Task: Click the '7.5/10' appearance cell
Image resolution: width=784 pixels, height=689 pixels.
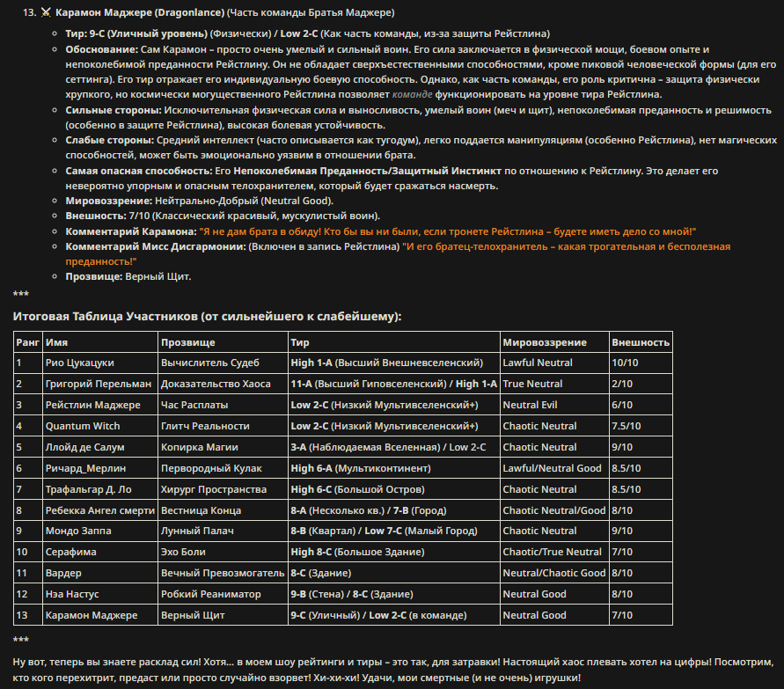Action: point(641,426)
